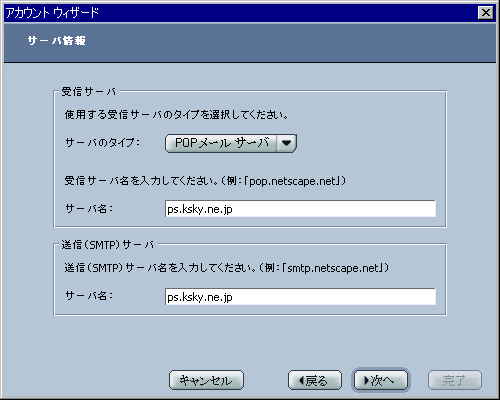Screen dimensions: 500x400
Task: Click the dropdown arrow beside POPメール サーバ
Action: pos(286,143)
